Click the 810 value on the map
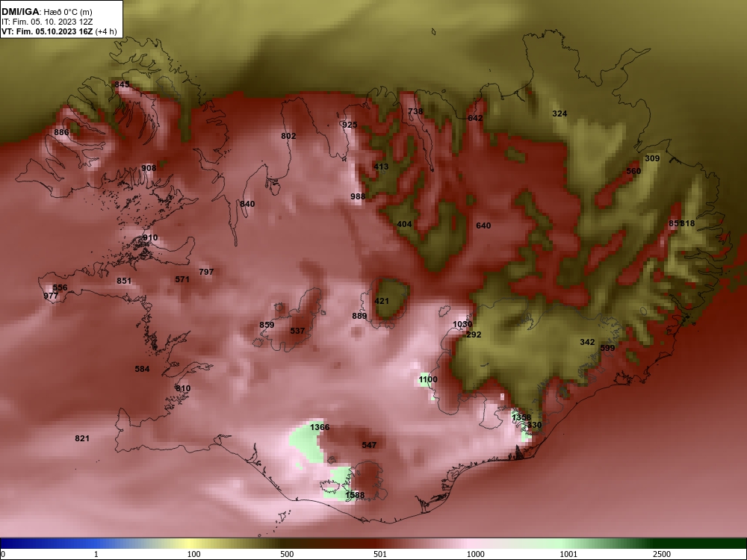The height and width of the screenshot is (560, 747). tap(183, 388)
